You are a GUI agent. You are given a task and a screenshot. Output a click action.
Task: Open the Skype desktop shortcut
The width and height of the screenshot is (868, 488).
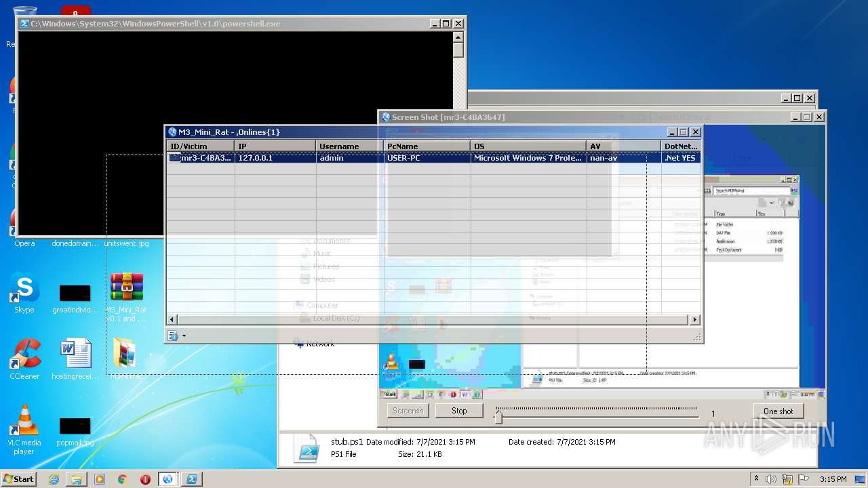point(24,291)
